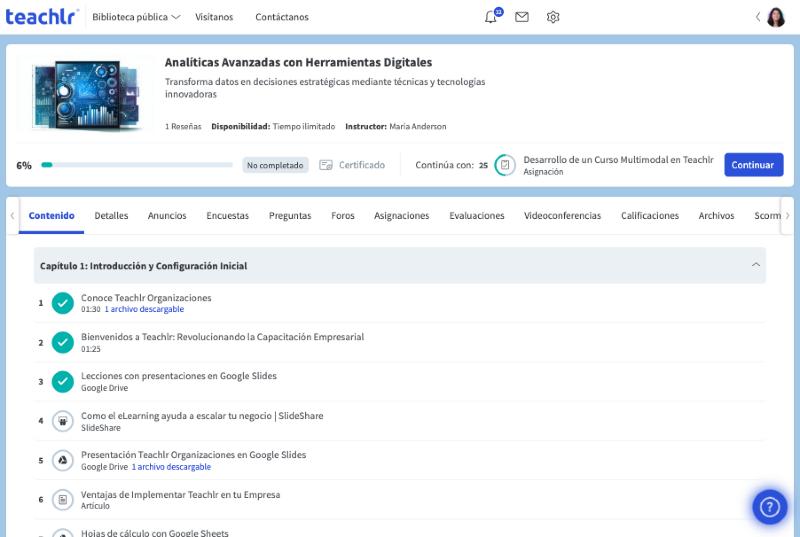Open the Preguntas tab
Viewport: 800px width, 537px height.
pos(290,215)
